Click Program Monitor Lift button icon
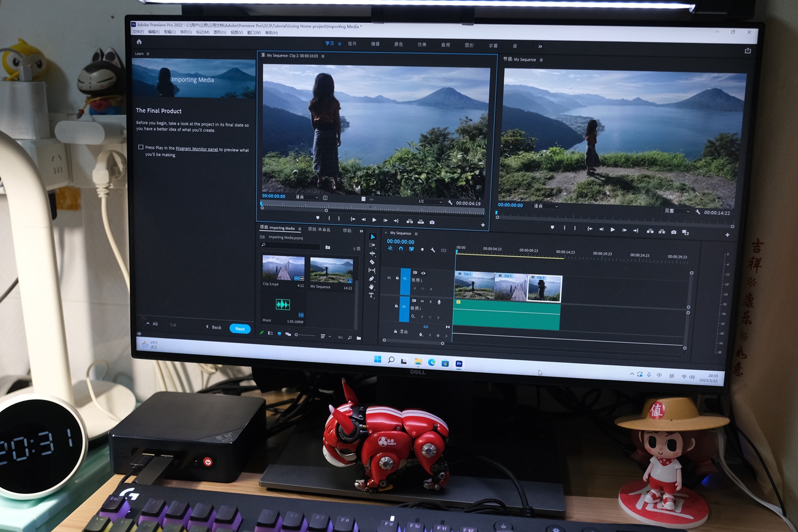This screenshot has width=798, height=532. point(650,231)
